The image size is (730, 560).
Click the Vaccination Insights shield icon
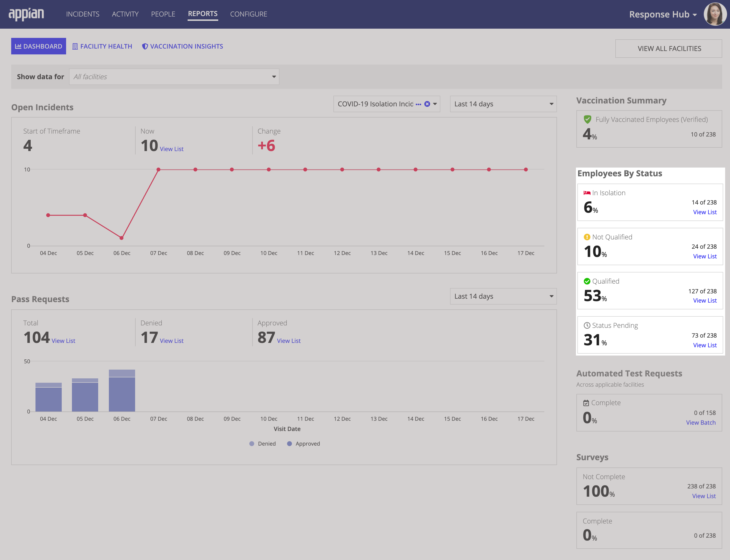pyautogui.click(x=145, y=46)
